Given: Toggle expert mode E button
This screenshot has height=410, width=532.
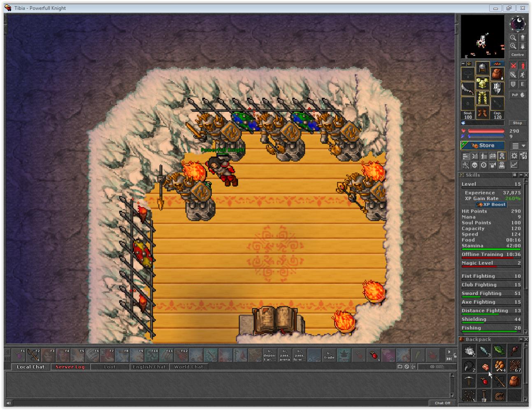Looking at the screenshot, I should pos(523,84).
